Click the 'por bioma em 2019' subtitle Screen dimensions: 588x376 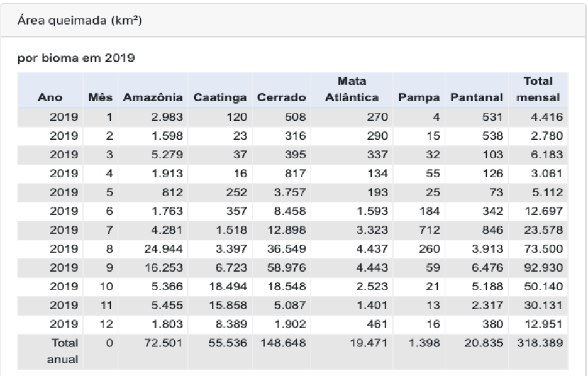(76, 58)
